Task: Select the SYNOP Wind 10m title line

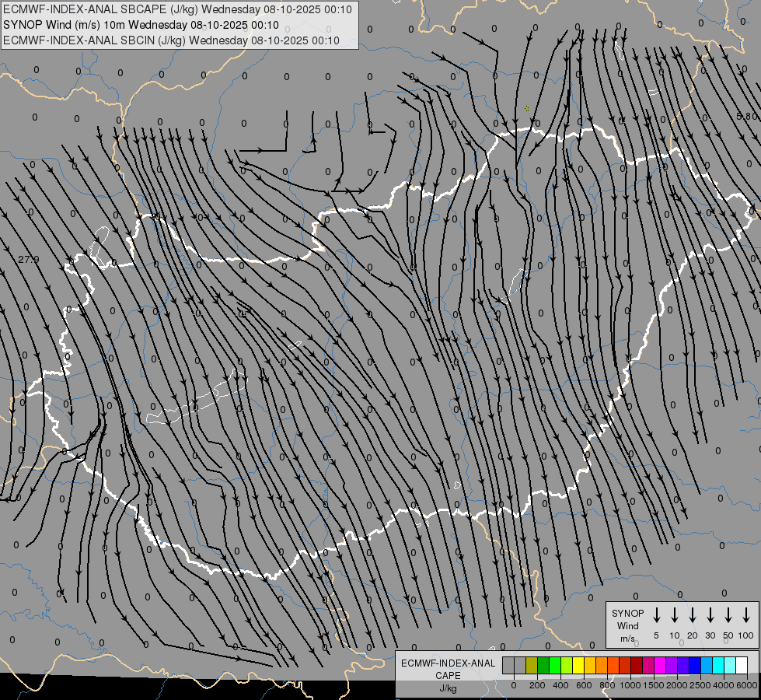Action: 141,25
